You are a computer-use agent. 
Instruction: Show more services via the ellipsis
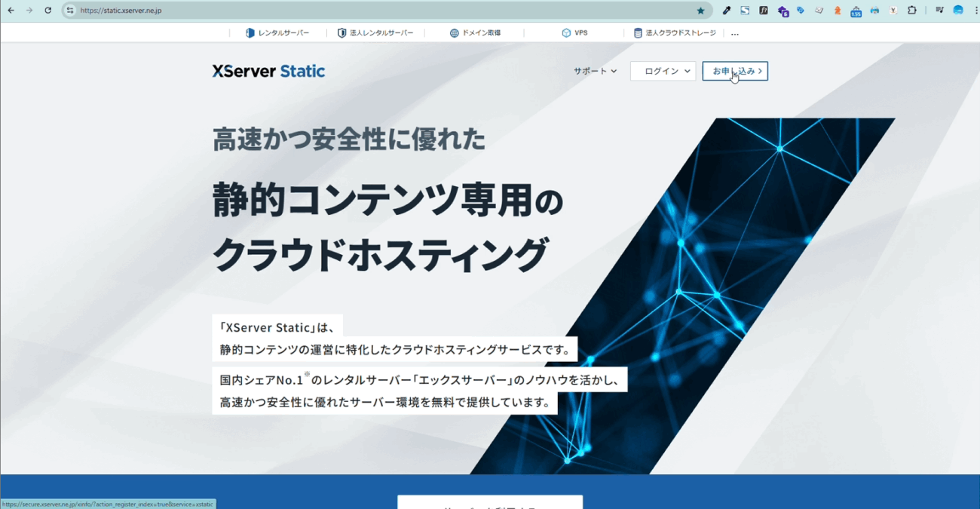coord(735,33)
